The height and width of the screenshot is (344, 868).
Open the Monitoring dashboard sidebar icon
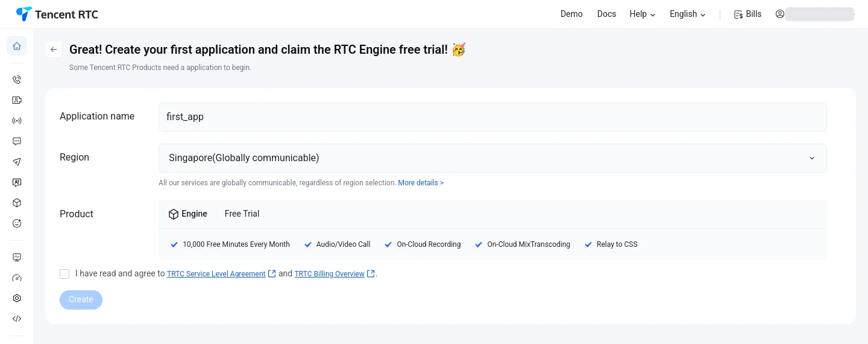(17, 257)
